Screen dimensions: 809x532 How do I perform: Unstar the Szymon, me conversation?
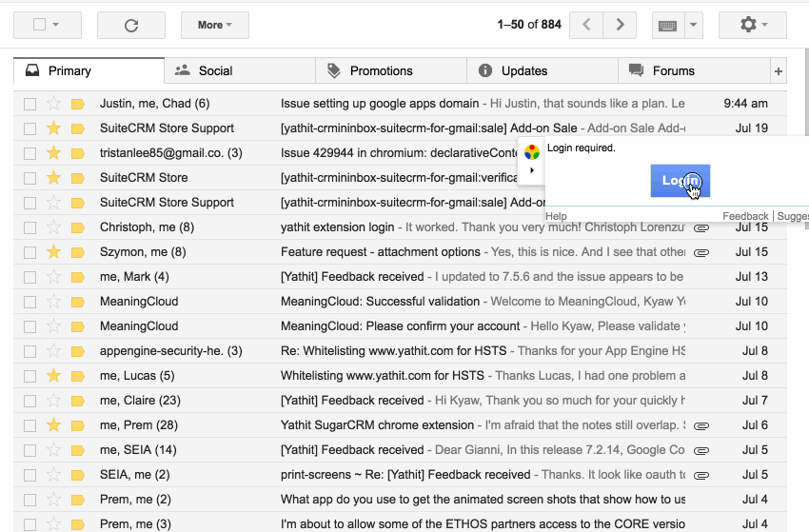tap(53, 252)
